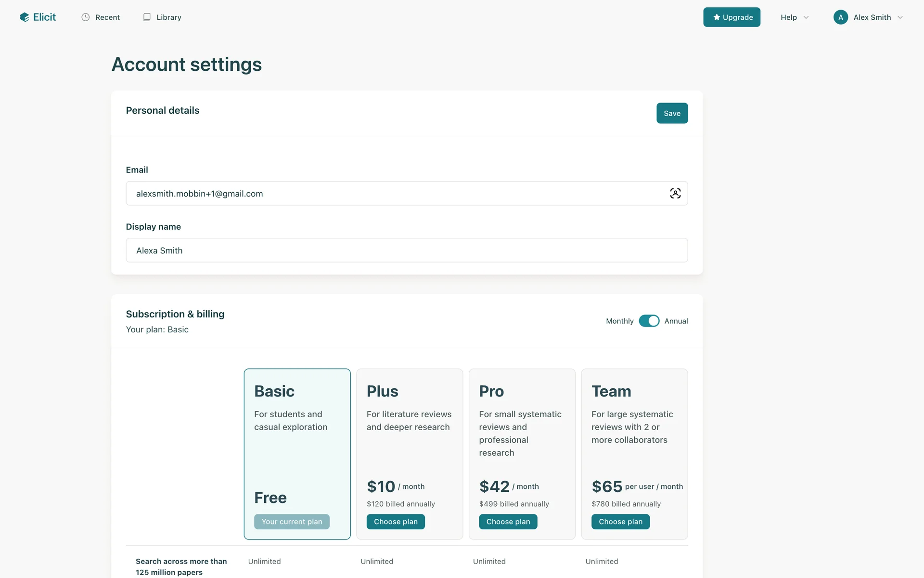This screenshot has height=578, width=924.
Task: Select the Annual billing label
Action: 676,321
